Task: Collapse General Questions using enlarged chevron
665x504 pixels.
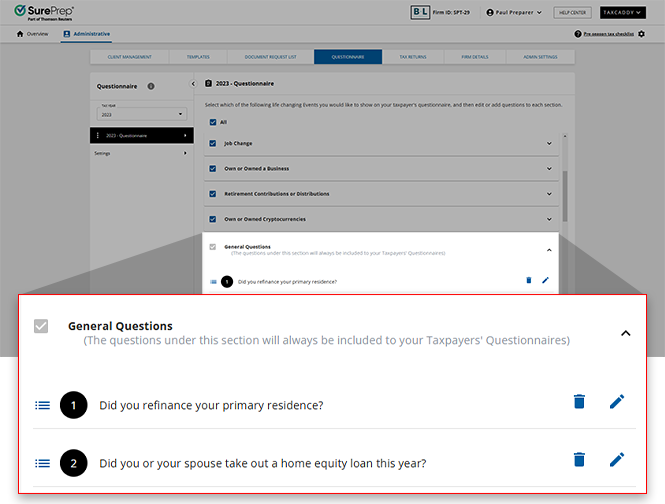Action: pos(626,333)
